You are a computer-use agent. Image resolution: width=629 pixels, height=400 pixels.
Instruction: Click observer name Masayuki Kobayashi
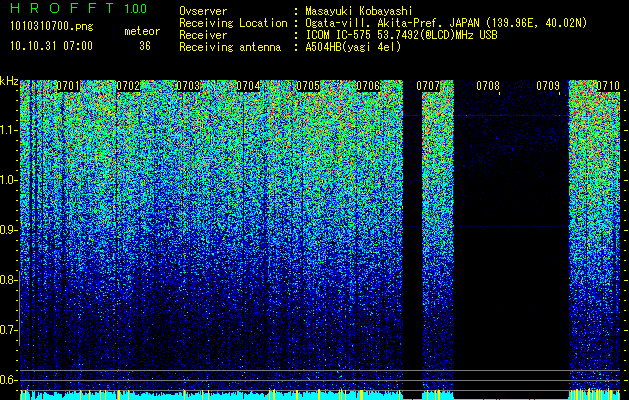click(x=359, y=11)
